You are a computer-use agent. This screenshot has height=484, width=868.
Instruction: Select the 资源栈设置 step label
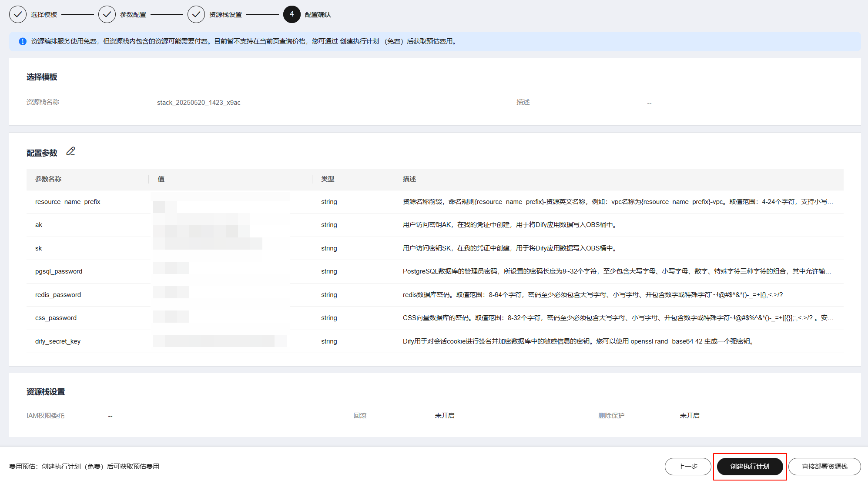click(x=225, y=15)
